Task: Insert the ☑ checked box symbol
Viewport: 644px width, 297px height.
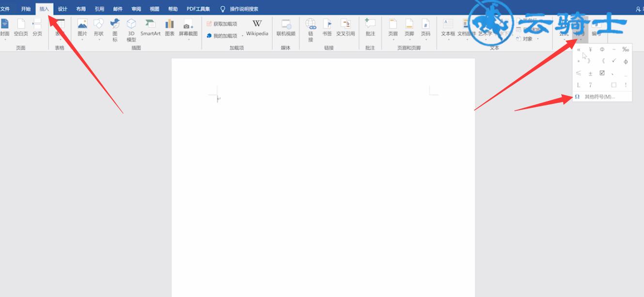Action: pyautogui.click(x=602, y=73)
